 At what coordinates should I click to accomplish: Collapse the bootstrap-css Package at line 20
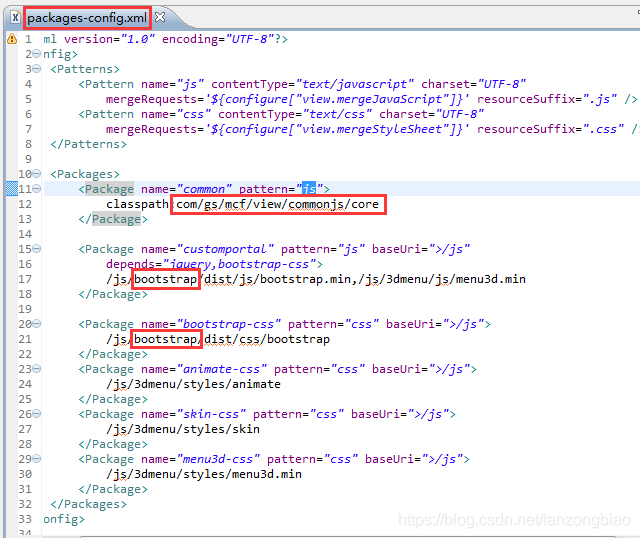click(37, 324)
